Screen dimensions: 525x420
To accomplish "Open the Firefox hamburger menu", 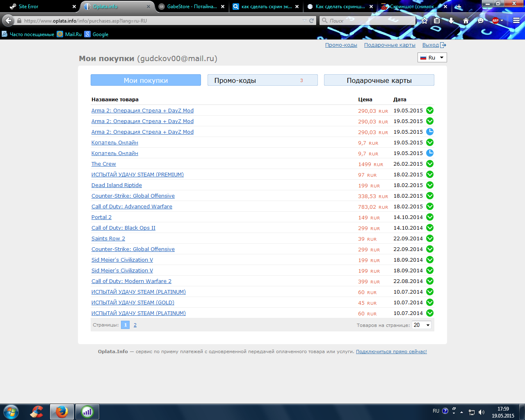I will point(516,21).
